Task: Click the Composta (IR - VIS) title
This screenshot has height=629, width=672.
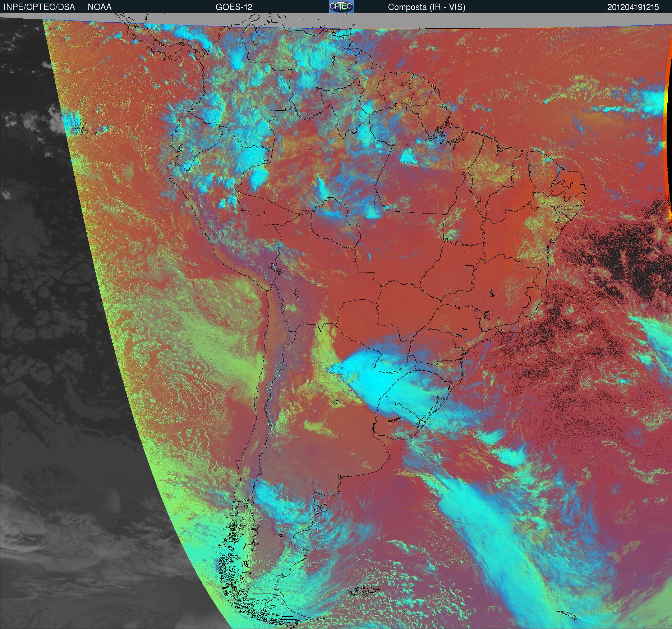Action: pos(427,7)
